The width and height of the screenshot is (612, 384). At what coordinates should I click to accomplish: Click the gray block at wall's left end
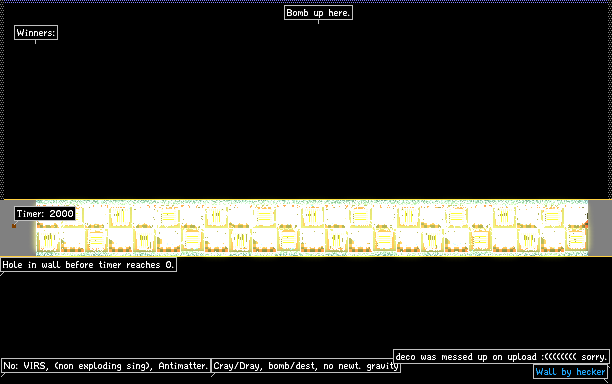(18, 228)
